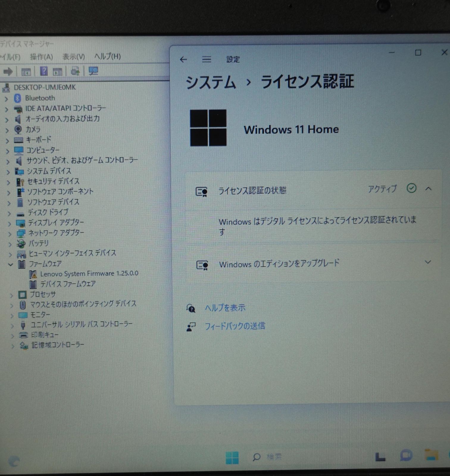
Task: Expand Windows のエディションをアップグレード chevron
Action: (x=428, y=262)
